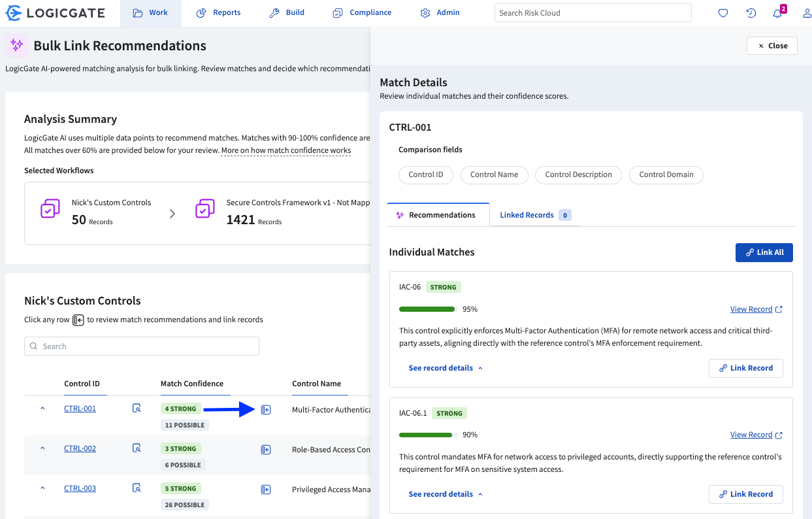This screenshot has width=812, height=519.
Task: Sort by Match Confidence column header
Action: (x=192, y=384)
